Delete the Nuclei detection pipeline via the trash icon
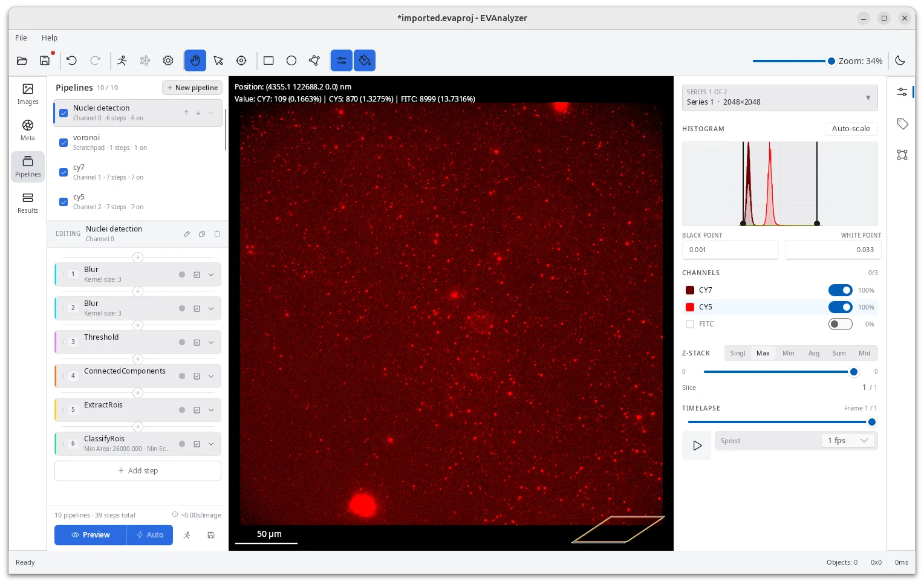924x584 pixels. pyautogui.click(x=217, y=234)
